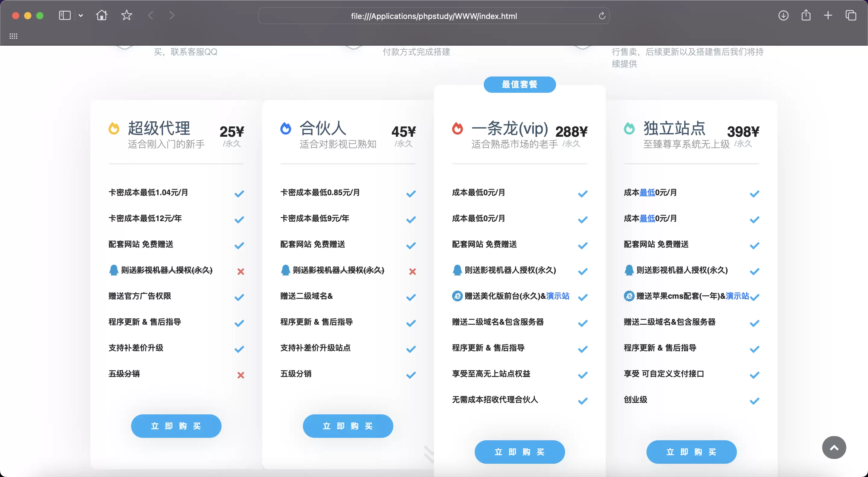The width and height of the screenshot is (868, 477).
Task: Open the favorites grid icon
Action: pos(14,36)
